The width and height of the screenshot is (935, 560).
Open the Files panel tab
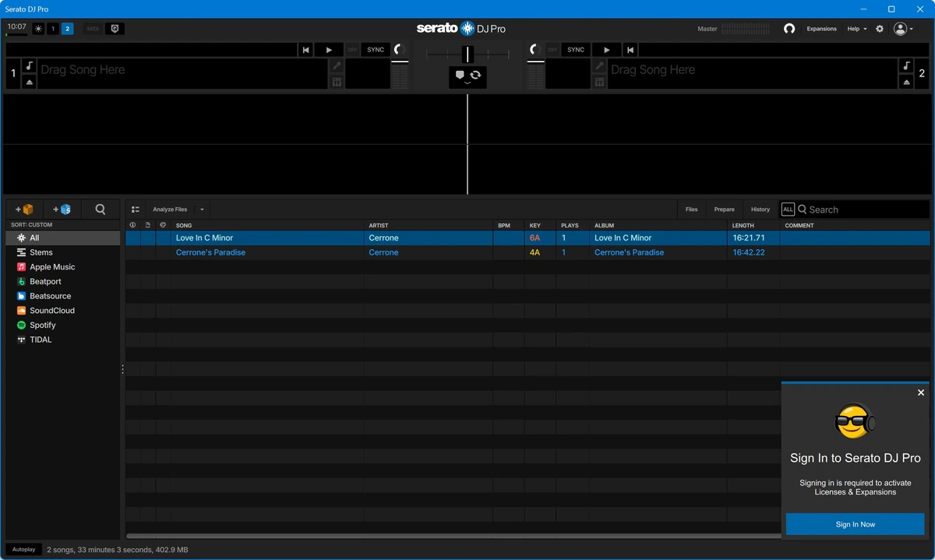[x=692, y=210]
